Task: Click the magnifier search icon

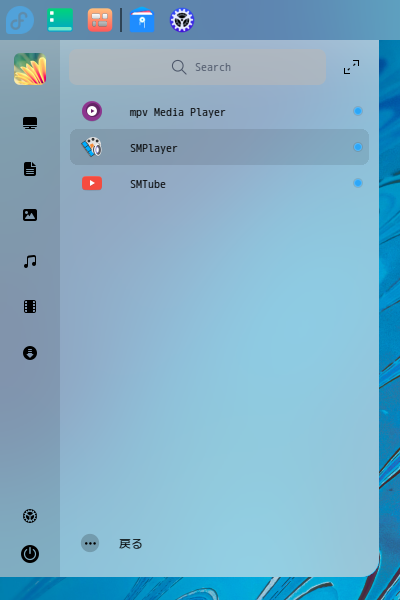Action: click(x=179, y=67)
